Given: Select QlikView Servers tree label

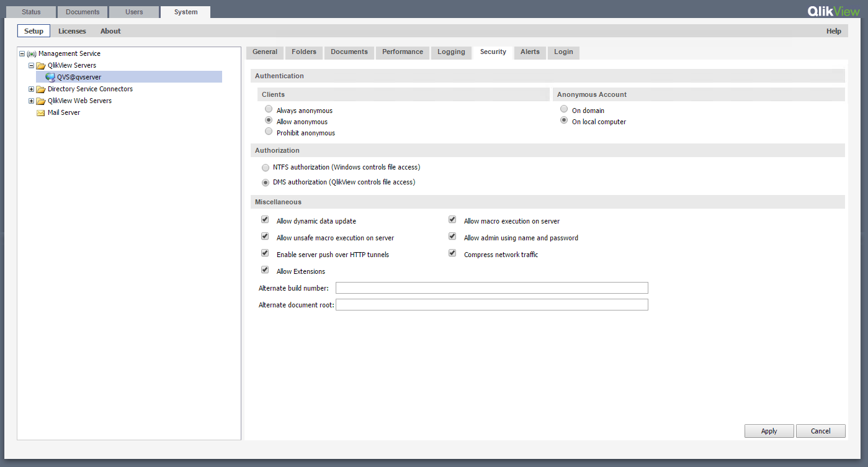Looking at the screenshot, I should (72, 65).
